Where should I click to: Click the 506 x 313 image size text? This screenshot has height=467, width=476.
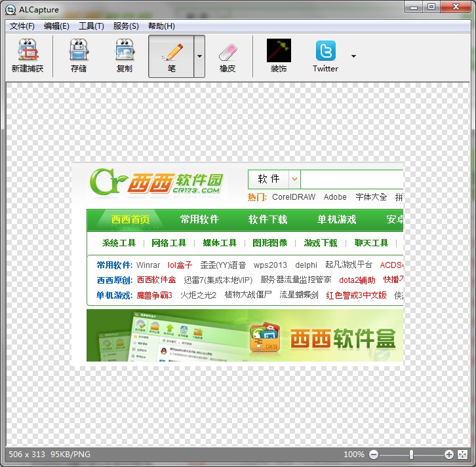point(27,455)
